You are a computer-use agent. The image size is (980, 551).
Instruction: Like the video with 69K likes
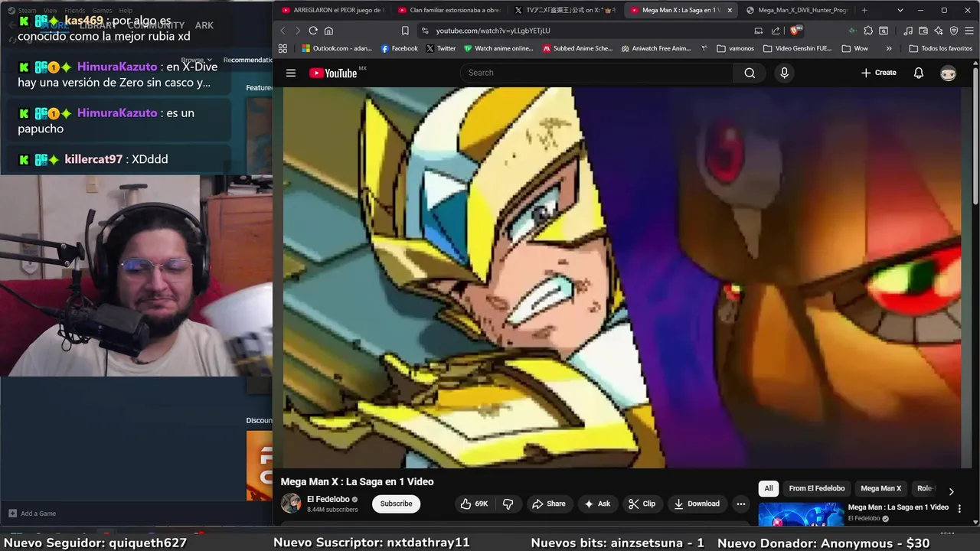pyautogui.click(x=474, y=504)
